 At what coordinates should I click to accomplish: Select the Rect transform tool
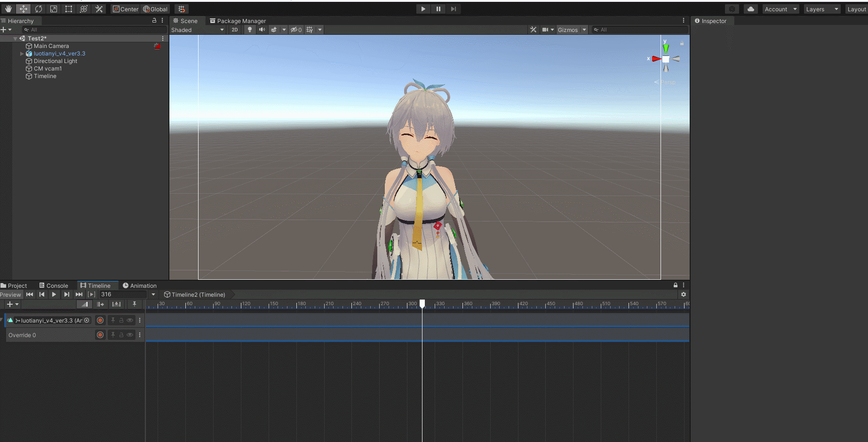[x=69, y=9]
